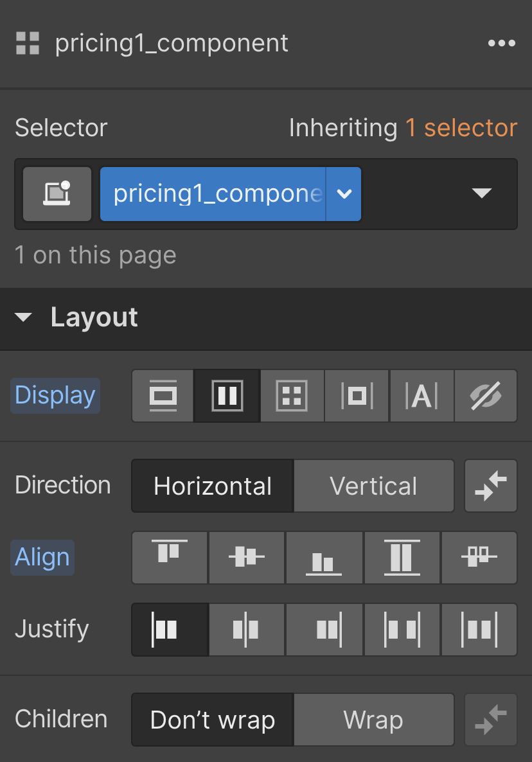This screenshot has height=762, width=532.
Task: Click the Layout section heading
Action: [x=94, y=317]
